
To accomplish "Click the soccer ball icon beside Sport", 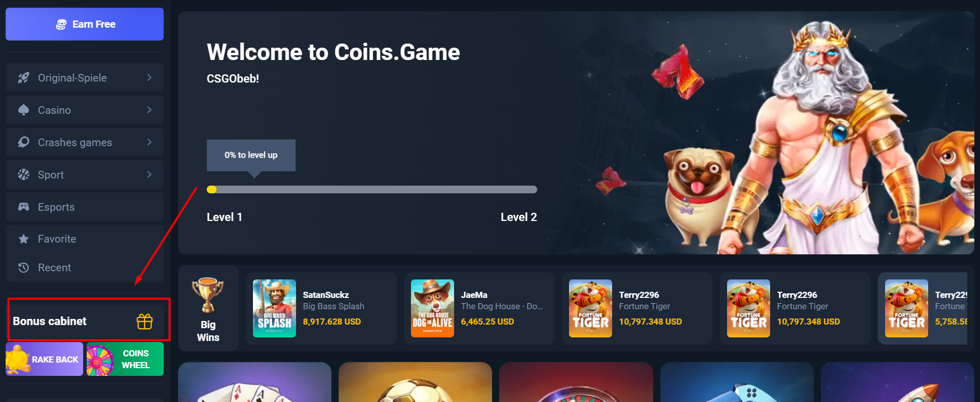I will coord(24,174).
